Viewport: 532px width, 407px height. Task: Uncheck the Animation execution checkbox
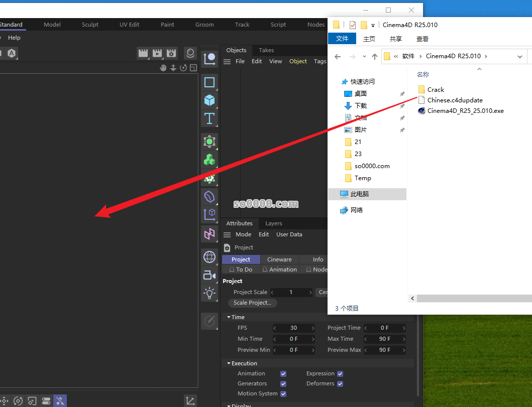[283, 374]
